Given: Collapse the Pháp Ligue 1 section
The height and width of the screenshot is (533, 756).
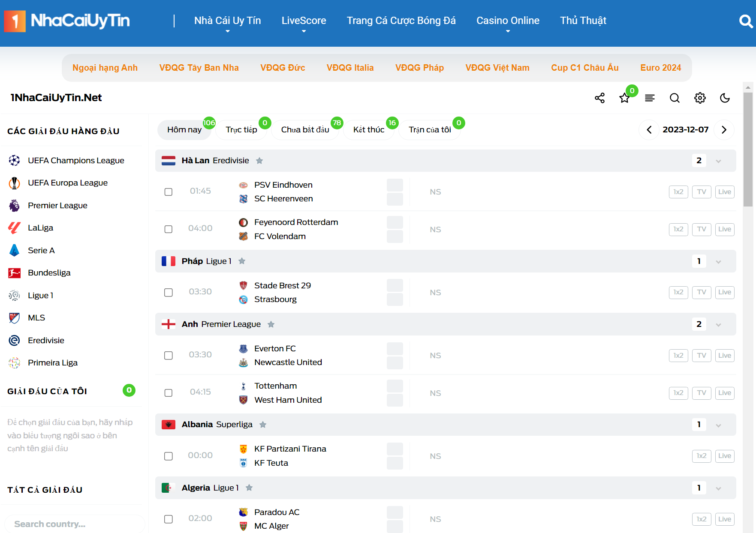Looking at the screenshot, I should tap(718, 261).
